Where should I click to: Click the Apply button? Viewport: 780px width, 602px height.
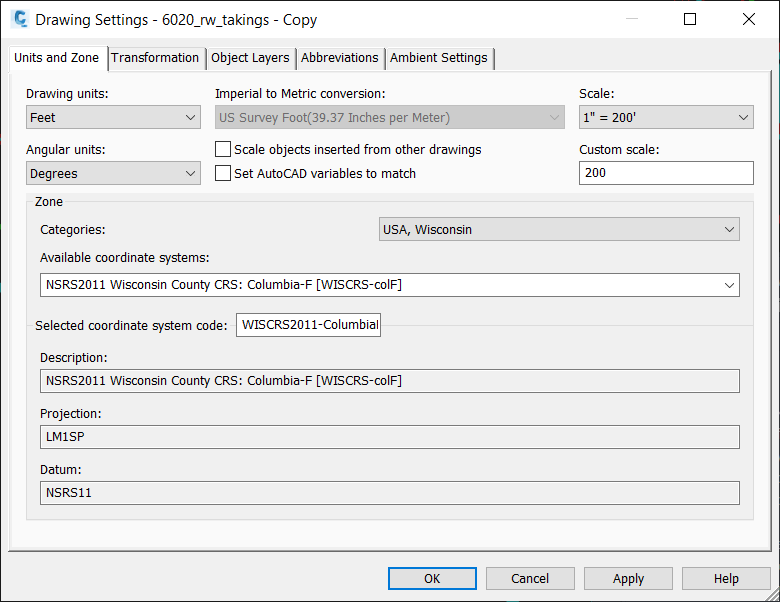coord(628,579)
